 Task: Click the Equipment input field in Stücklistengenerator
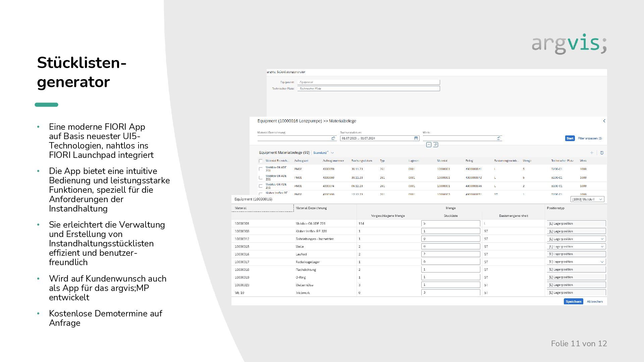[x=368, y=82]
